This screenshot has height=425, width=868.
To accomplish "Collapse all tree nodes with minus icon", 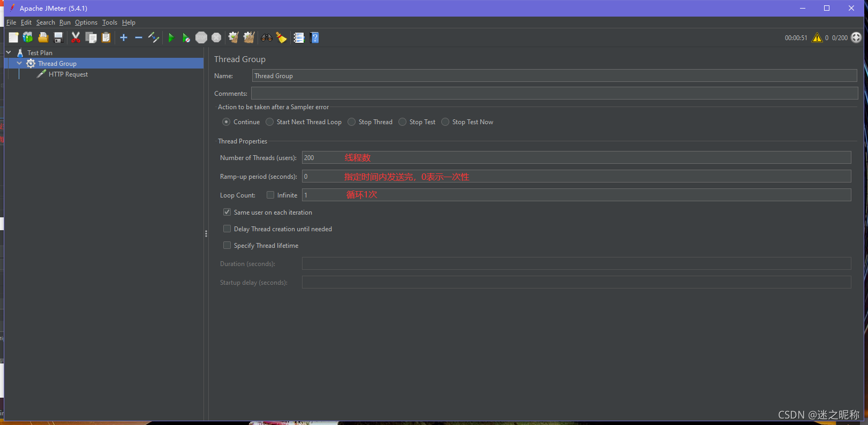I will pos(139,37).
